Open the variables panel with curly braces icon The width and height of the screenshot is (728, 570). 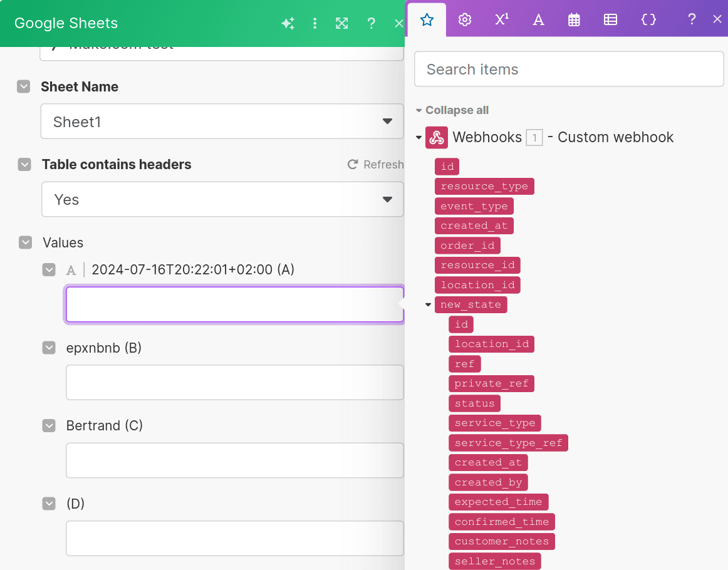[x=648, y=19]
